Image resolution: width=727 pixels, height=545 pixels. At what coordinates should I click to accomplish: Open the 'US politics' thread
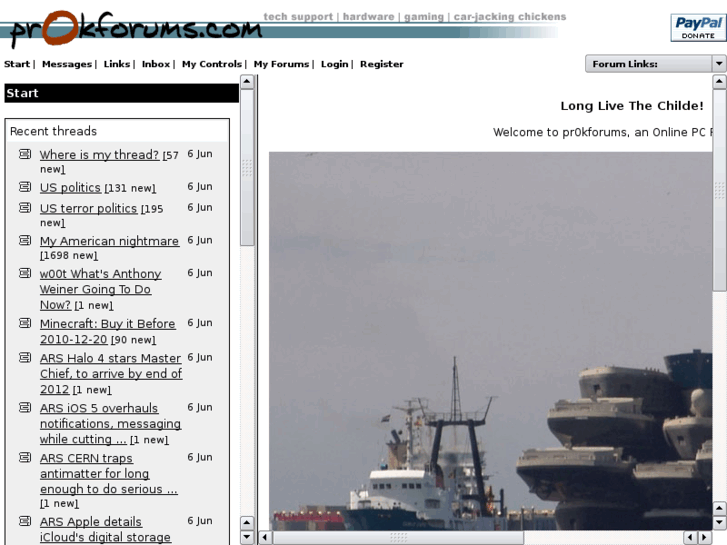(x=70, y=187)
